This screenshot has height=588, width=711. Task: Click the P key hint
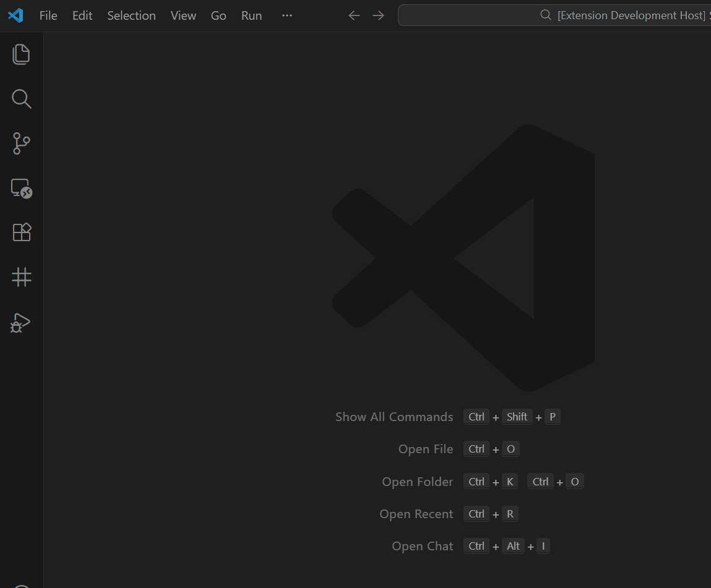click(553, 417)
